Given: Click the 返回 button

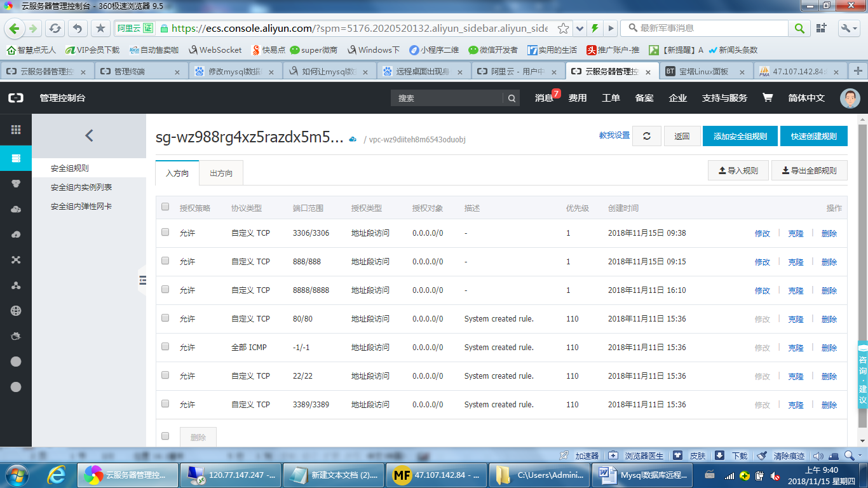Looking at the screenshot, I should [682, 136].
